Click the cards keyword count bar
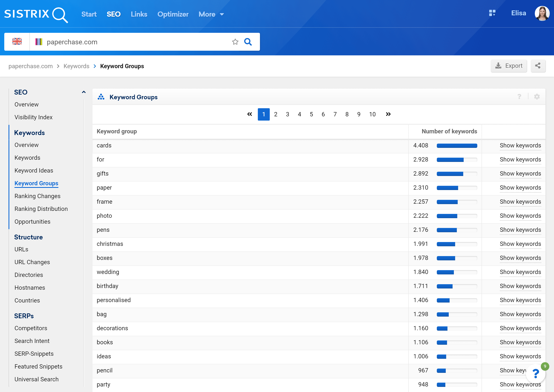 click(457, 146)
